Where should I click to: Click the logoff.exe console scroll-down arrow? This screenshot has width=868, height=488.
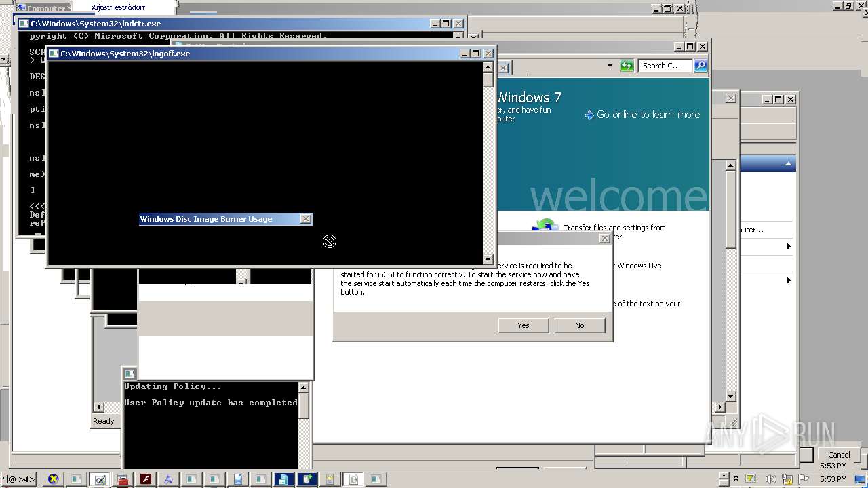pos(488,260)
